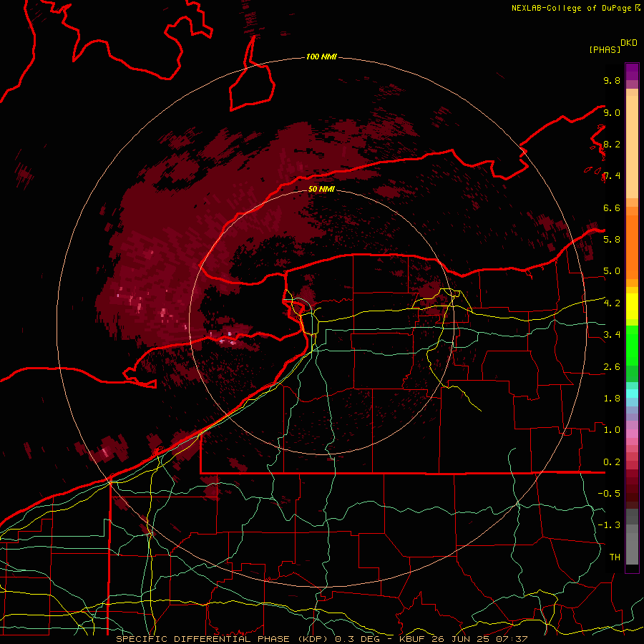Screen dimensions: 644x644
Task: Click the 6.6 value on the scale
Action: [612, 208]
